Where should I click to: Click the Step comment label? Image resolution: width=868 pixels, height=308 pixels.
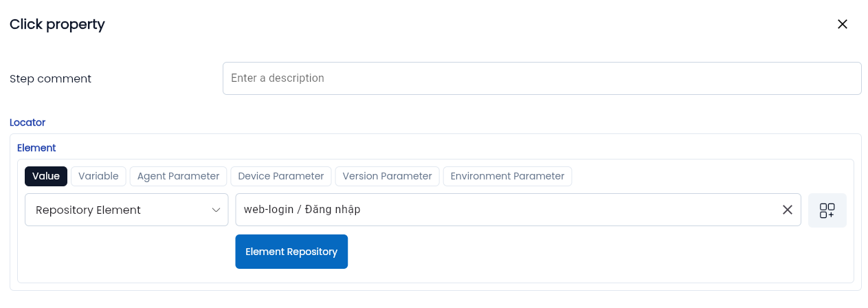click(x=50, y=78)
